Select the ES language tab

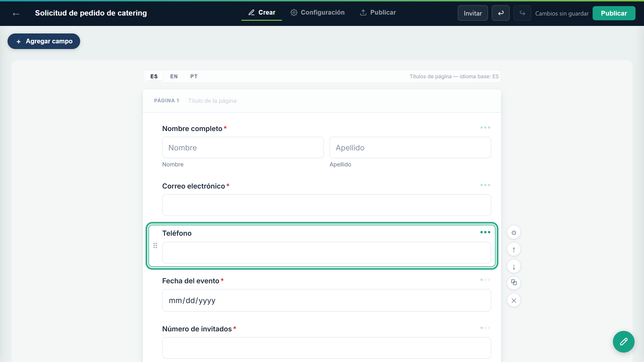coord(154,77)
